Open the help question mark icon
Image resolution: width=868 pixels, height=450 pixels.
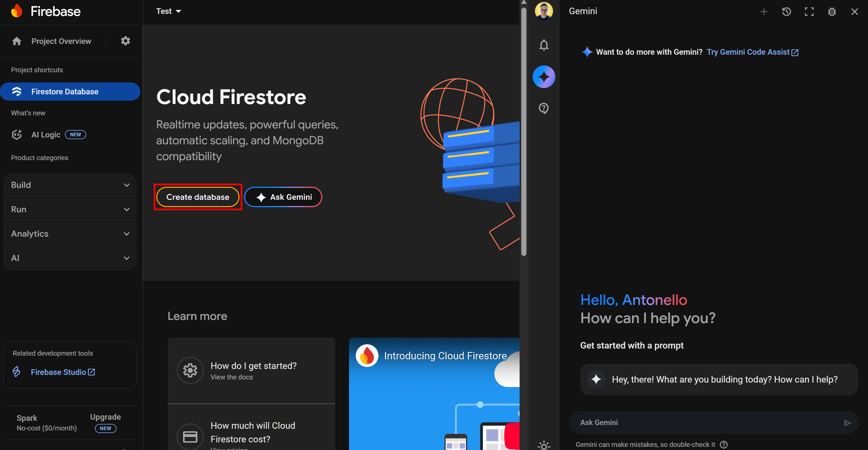(543, 108)
